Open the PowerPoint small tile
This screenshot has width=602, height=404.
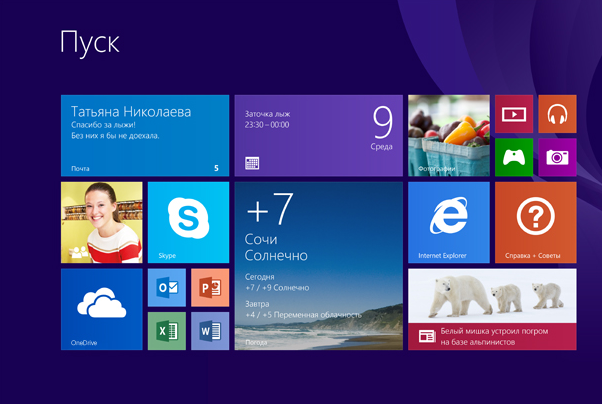pos(210,288)
